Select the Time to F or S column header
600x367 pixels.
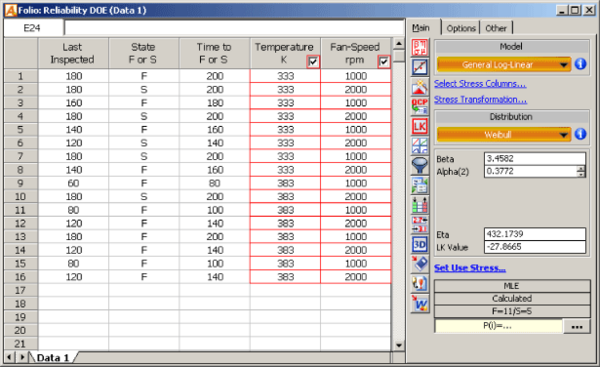pos(214,53)
